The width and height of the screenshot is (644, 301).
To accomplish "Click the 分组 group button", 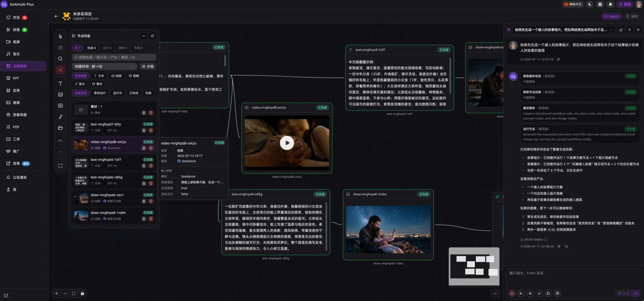I will click(x=148, y=67).
